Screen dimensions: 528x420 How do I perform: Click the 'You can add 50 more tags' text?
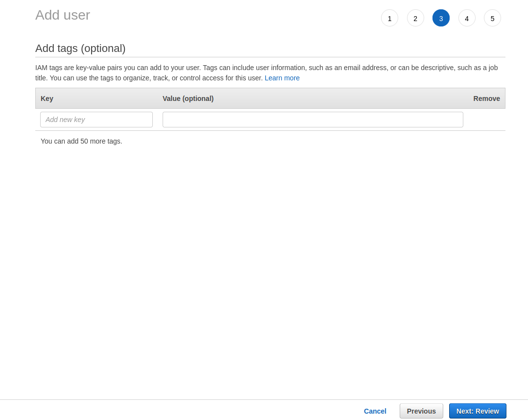tap(81, 142)
